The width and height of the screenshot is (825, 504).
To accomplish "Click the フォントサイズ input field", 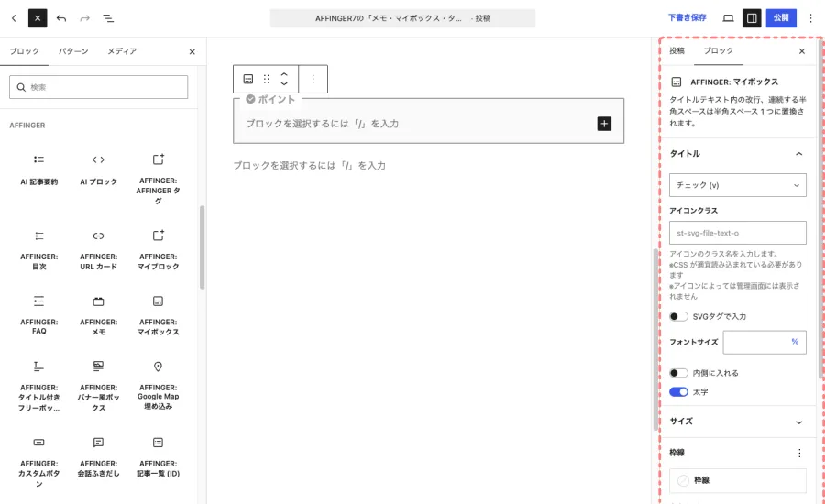I will click(x=764, y=342).
